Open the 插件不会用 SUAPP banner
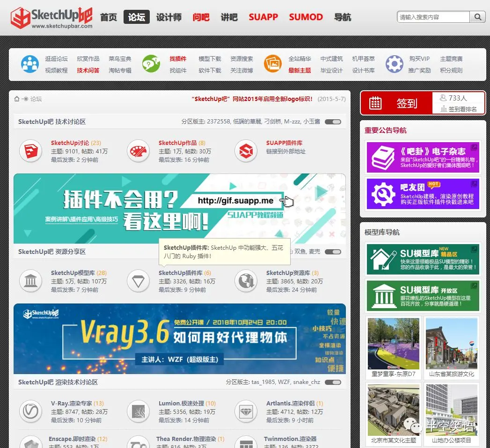The image size is (490, 448). 179,209
